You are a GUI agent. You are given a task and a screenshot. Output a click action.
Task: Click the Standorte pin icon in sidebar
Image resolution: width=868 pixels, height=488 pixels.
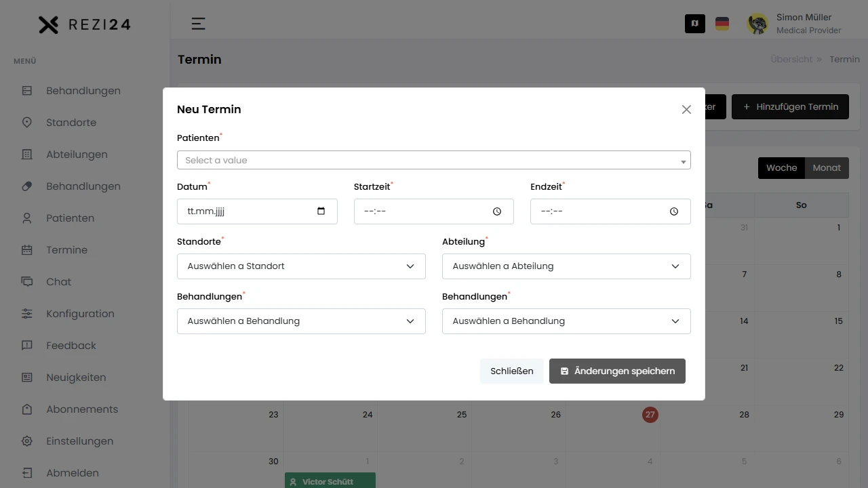point(27,123)
